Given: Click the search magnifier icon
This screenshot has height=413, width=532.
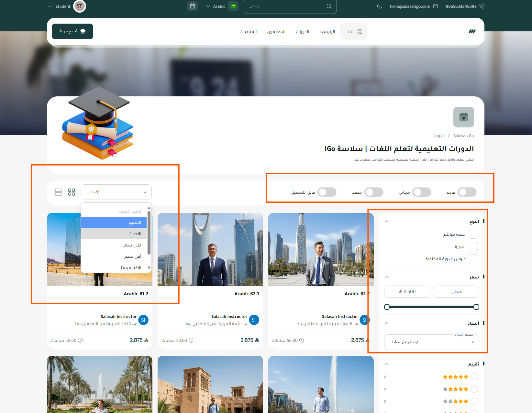Looking at the screenshot, I should pyautogui.click(x=329, y=6).
